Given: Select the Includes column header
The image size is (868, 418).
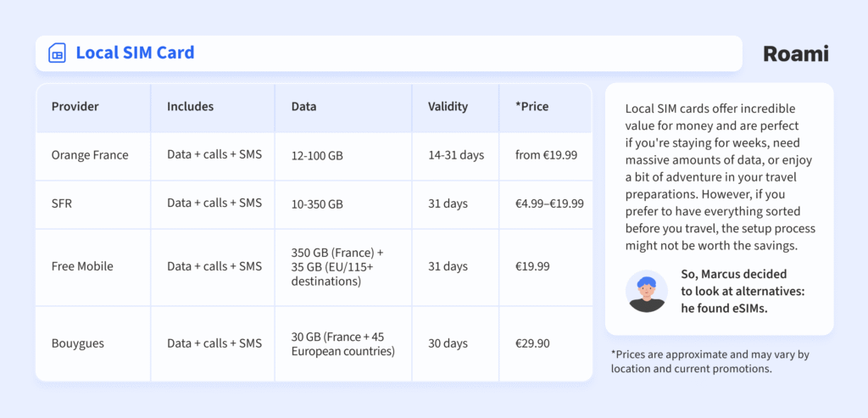Looking at the screenshot, I should 190,107.
